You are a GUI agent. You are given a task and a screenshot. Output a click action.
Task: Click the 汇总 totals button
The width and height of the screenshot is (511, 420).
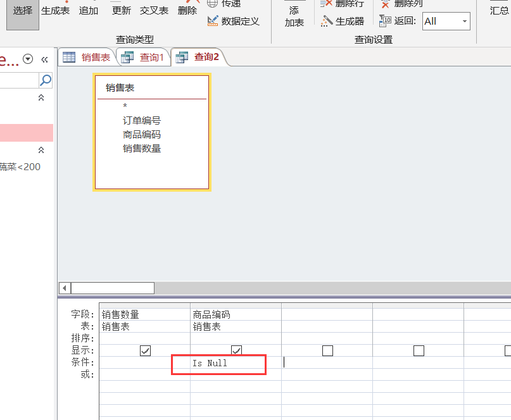pyautogui.click(x=500, y=10)
